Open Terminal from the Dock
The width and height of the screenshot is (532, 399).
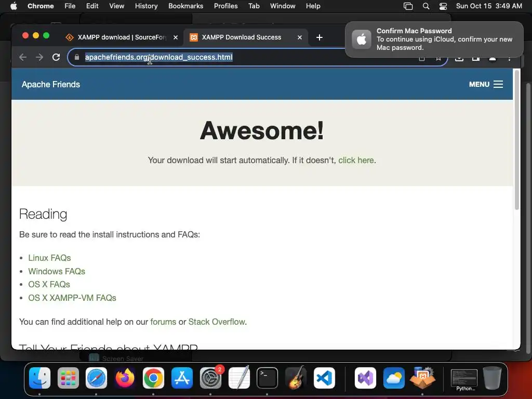268,378
